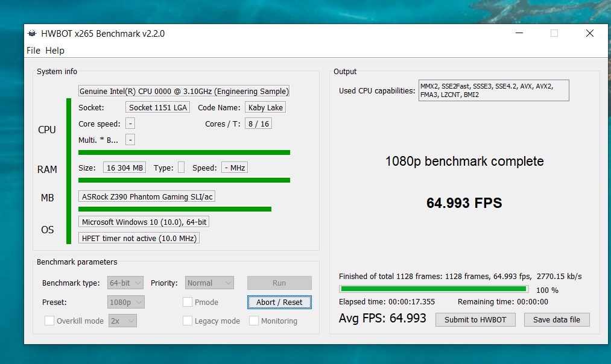Click the CPU section label
This screenshot has height=364, width=611.
pos(47,130)
